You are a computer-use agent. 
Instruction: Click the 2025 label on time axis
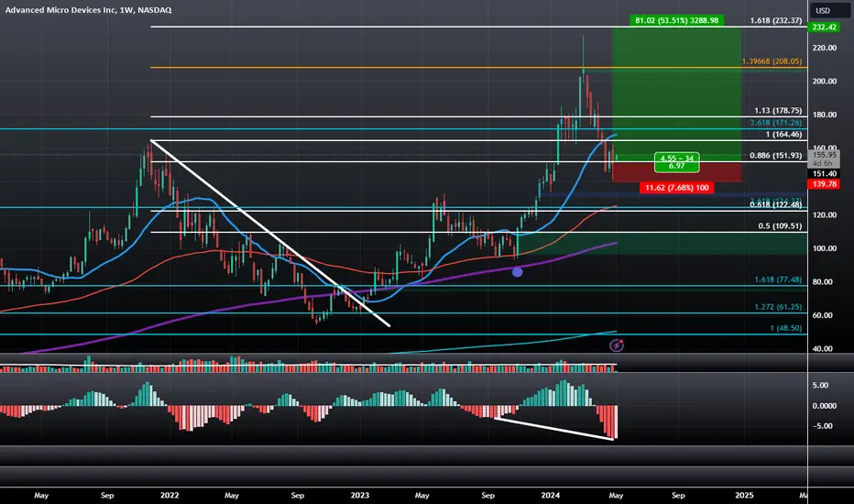744,495
